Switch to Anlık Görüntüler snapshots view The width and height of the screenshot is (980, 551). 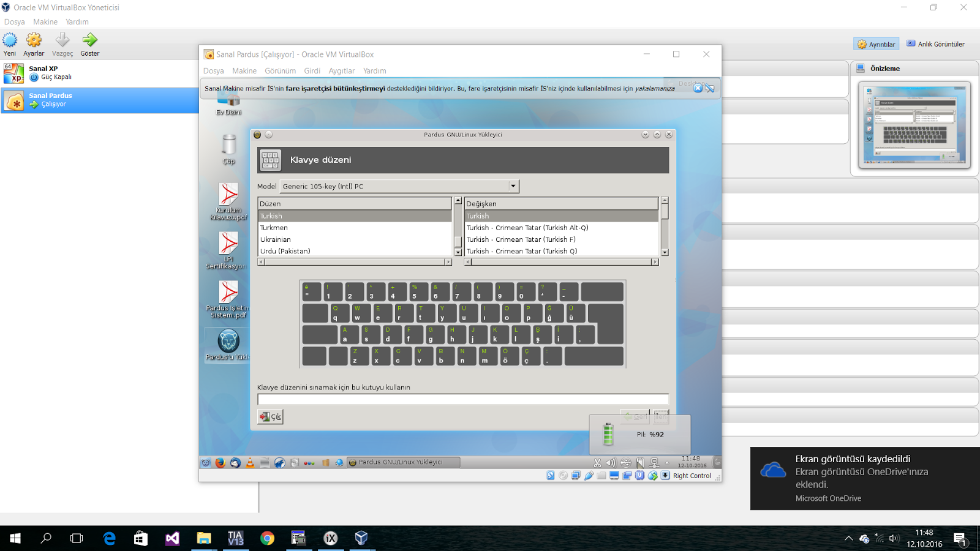pyautogui.click(x=935, y=44)
